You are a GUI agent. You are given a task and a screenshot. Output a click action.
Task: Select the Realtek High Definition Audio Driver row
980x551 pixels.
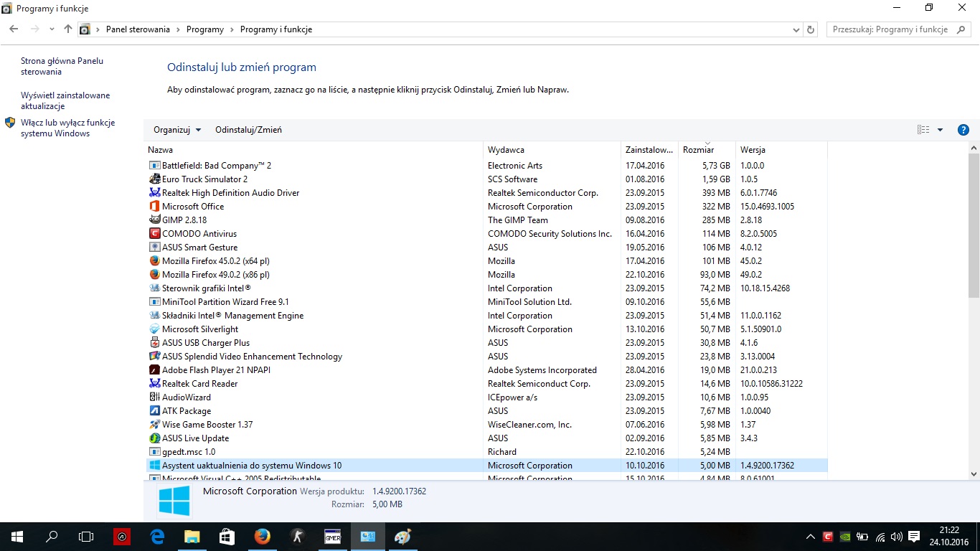[486, 193]
